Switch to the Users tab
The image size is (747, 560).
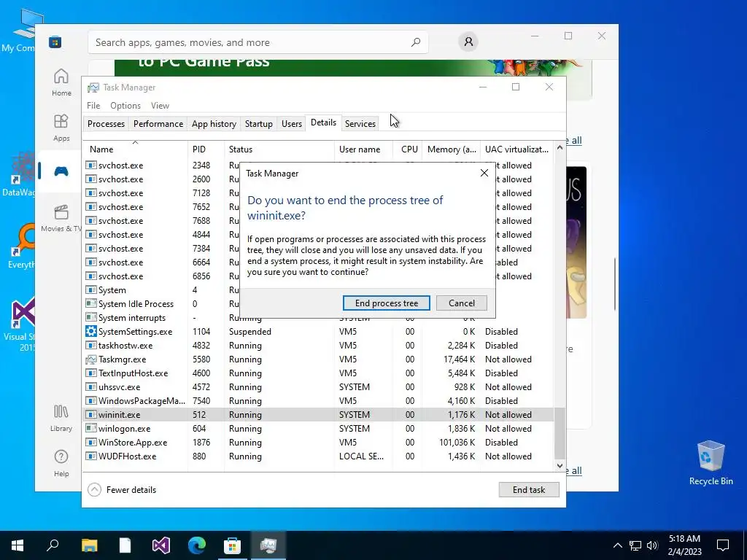pyautogui.click(x=292, y=123)
